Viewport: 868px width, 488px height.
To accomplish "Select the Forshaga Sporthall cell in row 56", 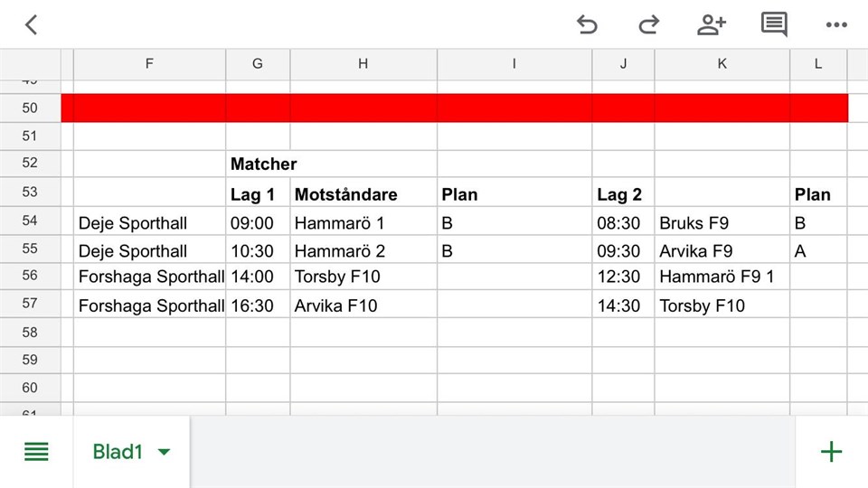I will coord(150,277).
